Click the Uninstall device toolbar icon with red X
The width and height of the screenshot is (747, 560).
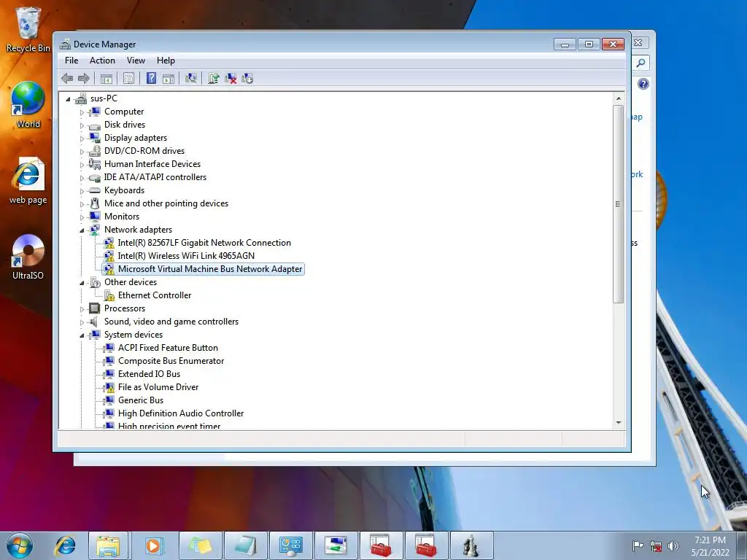click(231, 79)
